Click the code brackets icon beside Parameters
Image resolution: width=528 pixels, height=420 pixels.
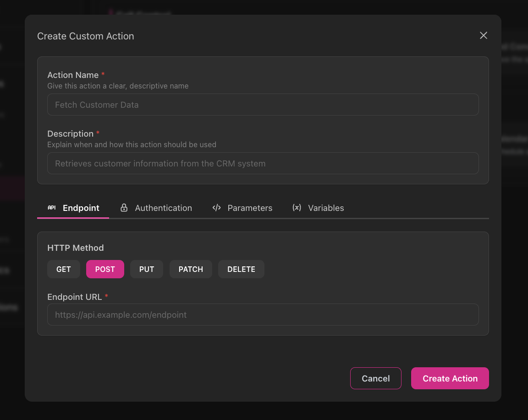216,208
